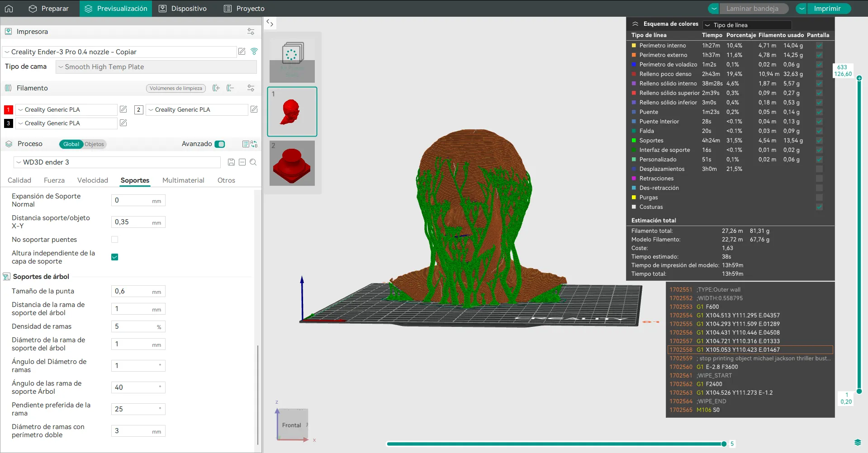Click the Tamaño de la punta input field
This screenshot has width=868, height=453.
(x=138, y=291)
